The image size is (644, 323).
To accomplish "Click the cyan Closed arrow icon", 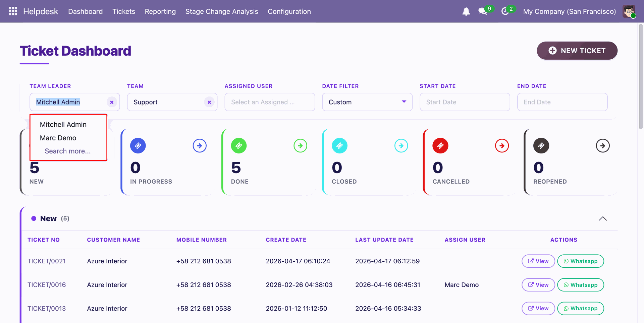I will [401, 146].
